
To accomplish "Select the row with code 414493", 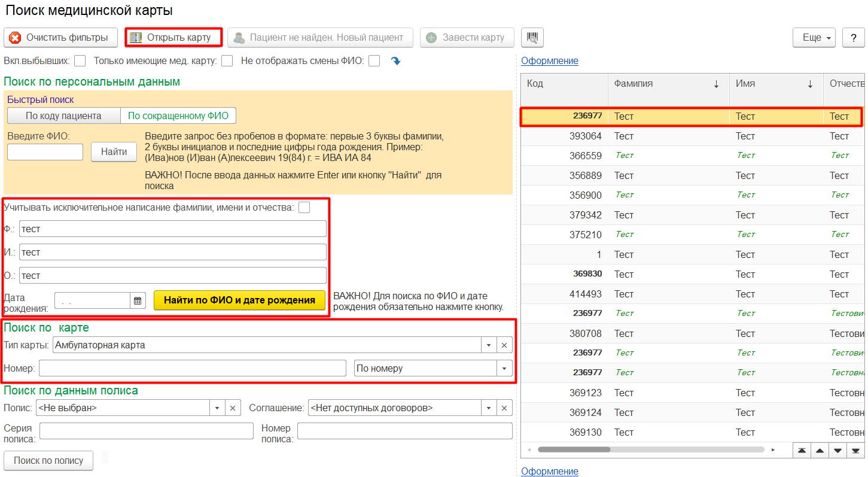I will pos(693,294).
